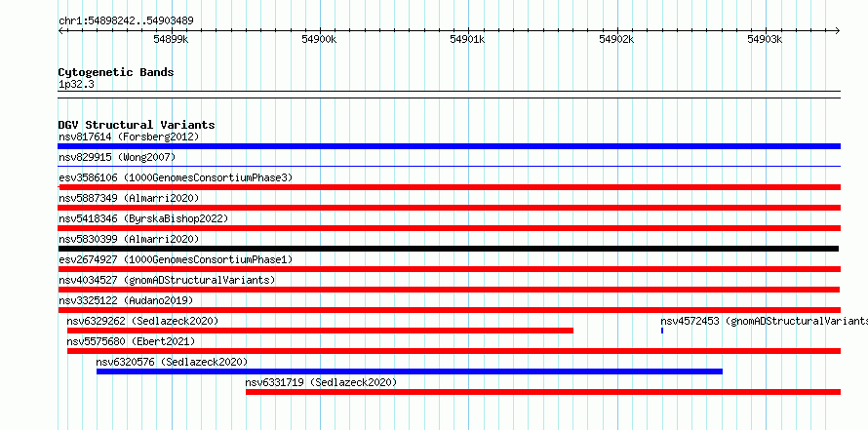Select the blue nsv6320576 variant bar
The height and width of the screenshot is (430, 868).
click(x=409, y=371)
